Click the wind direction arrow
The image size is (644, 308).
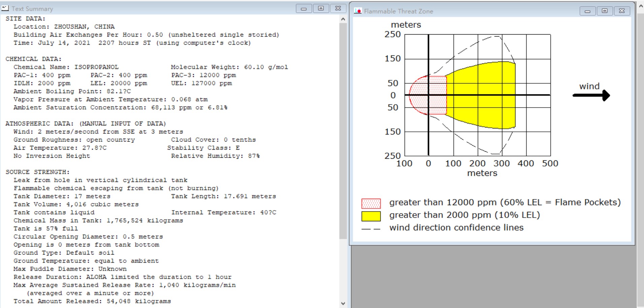[x=591, y=95]
